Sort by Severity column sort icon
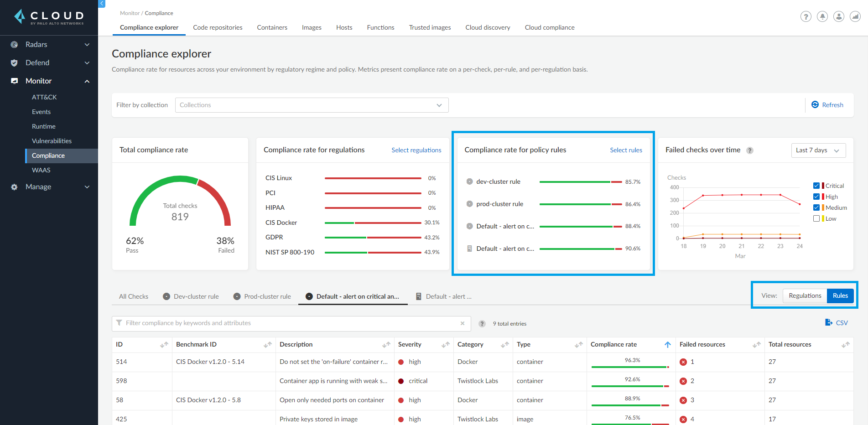The width and height of the screenshot is (868, 425). point(446,345)
